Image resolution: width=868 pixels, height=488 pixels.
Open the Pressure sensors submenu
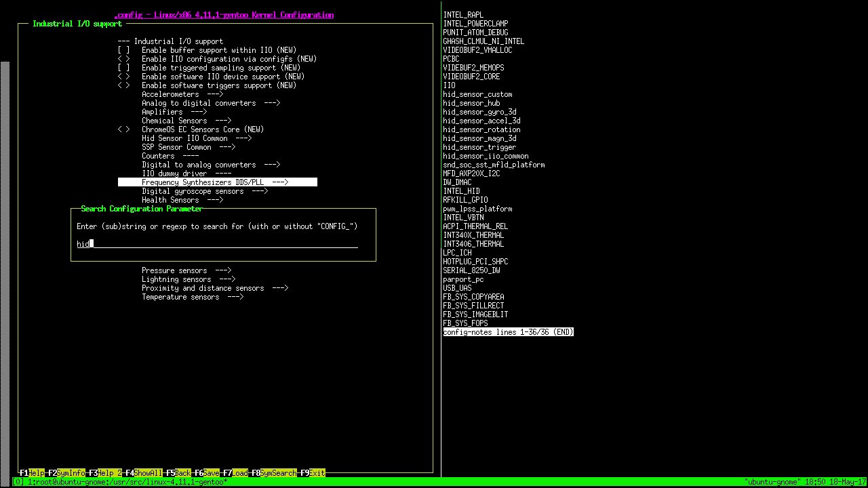point(186,270)
